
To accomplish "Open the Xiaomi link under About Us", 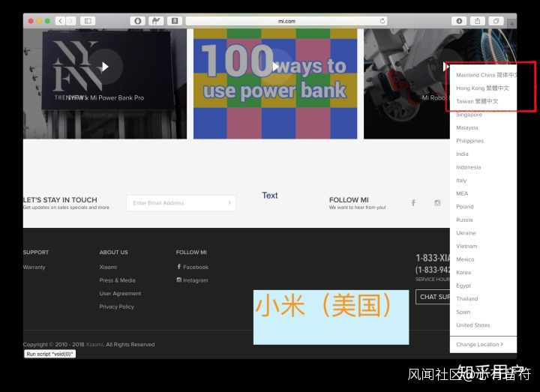I will [108, 267].
